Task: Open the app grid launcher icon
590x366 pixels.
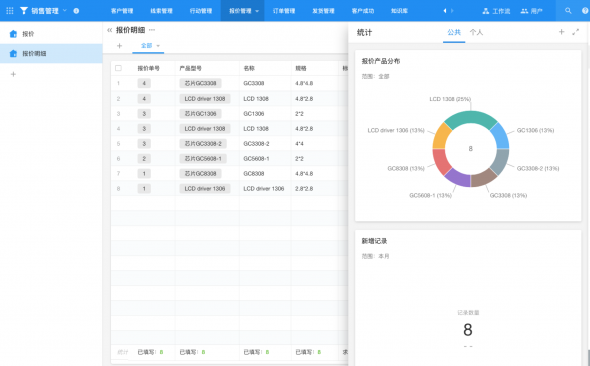Action: 10,11
